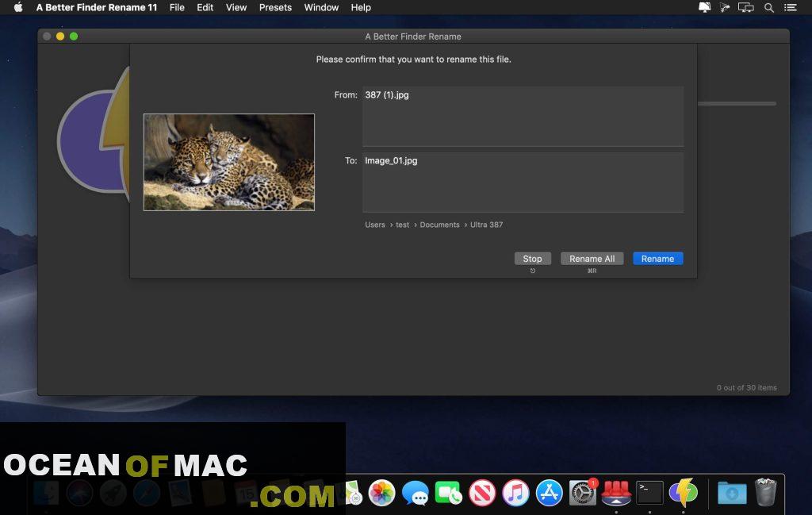Open the View menu

(236, 7)
